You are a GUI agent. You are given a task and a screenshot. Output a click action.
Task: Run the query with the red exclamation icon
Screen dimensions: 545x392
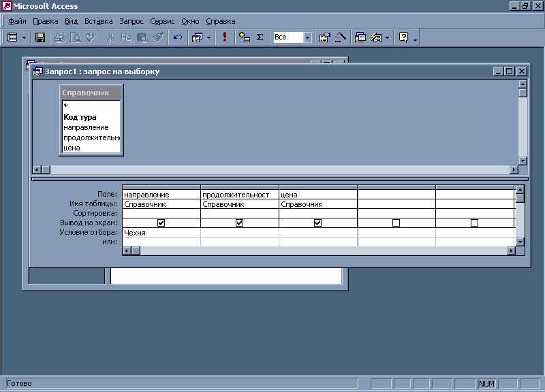[225, 37]
